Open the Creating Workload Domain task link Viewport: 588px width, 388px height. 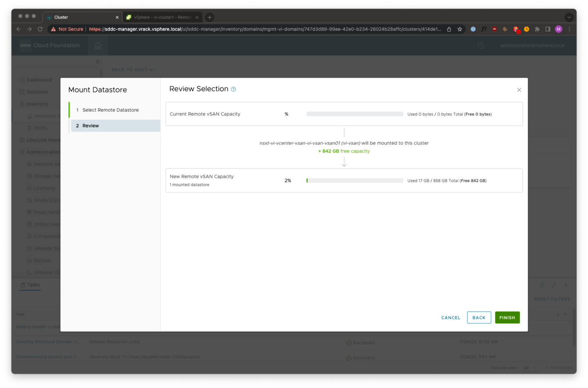click(48, 341)
